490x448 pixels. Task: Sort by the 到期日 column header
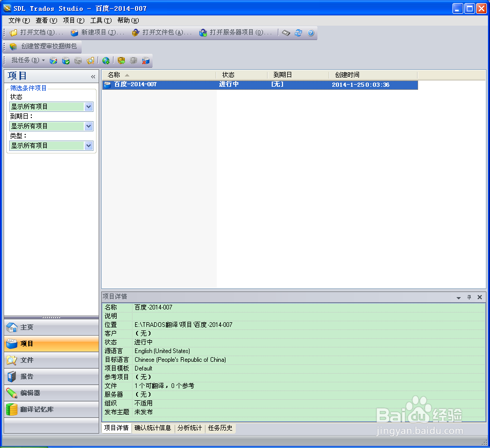click(x=298, y=75)
